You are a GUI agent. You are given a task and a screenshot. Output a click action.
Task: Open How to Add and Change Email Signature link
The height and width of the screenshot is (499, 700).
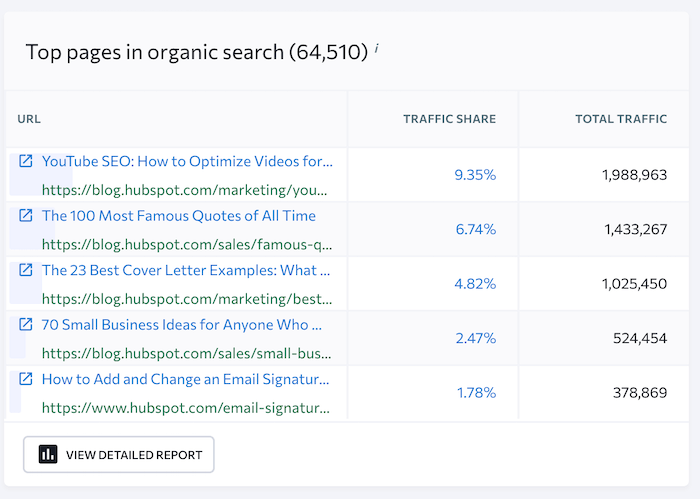pyautogui.click(x=186, y=379)
